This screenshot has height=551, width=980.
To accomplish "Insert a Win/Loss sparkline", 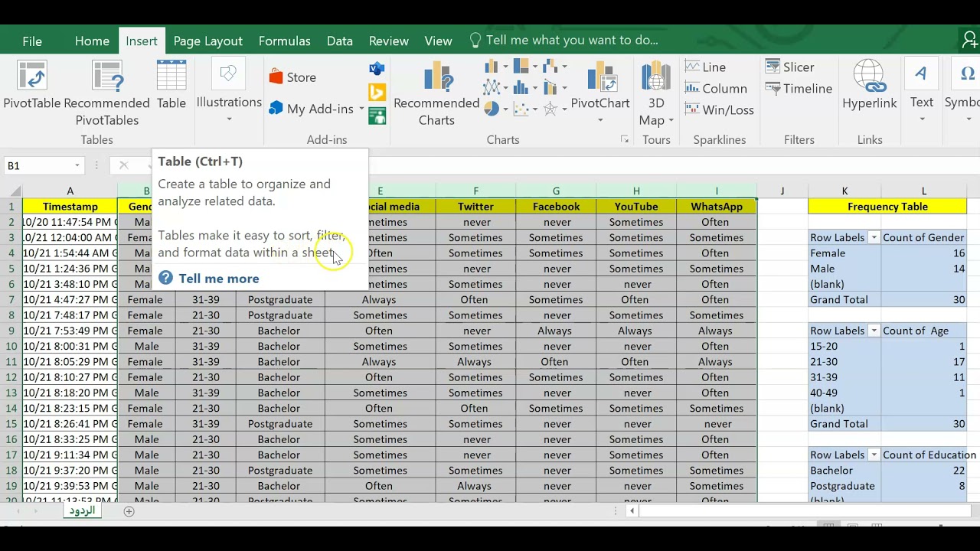I will (x=719, y=110).
